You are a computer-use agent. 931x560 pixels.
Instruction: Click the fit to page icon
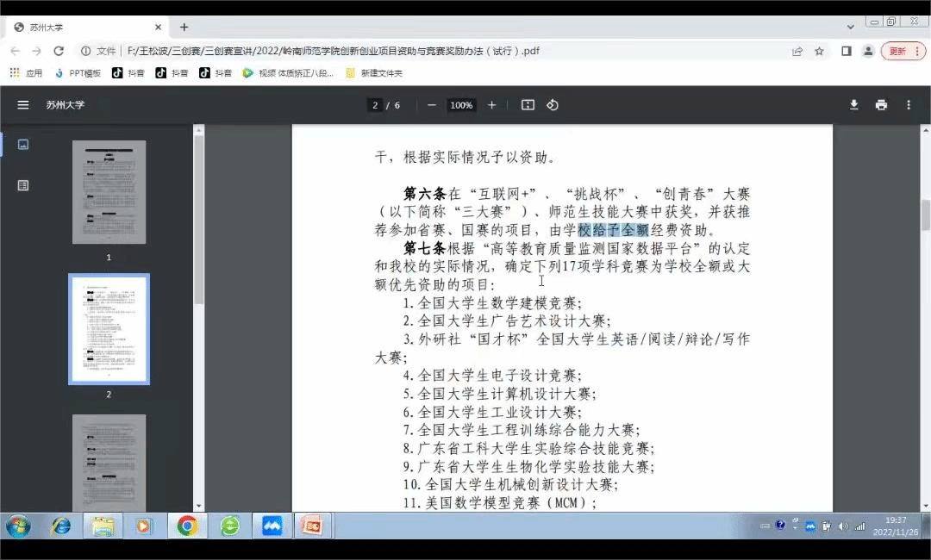coord(528,105)
